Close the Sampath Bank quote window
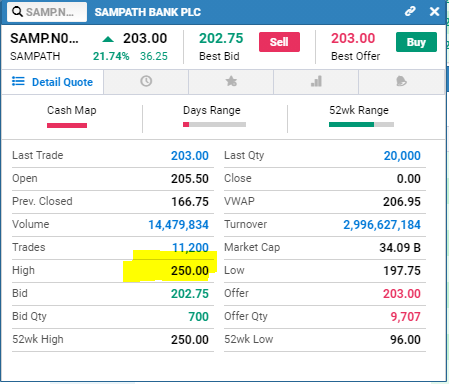 tap(434, 12)
